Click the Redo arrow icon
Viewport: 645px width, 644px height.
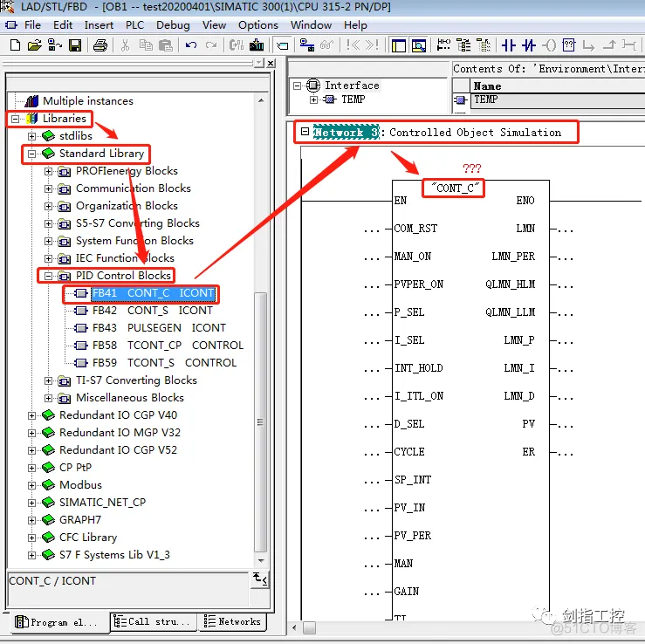[211, 45]
